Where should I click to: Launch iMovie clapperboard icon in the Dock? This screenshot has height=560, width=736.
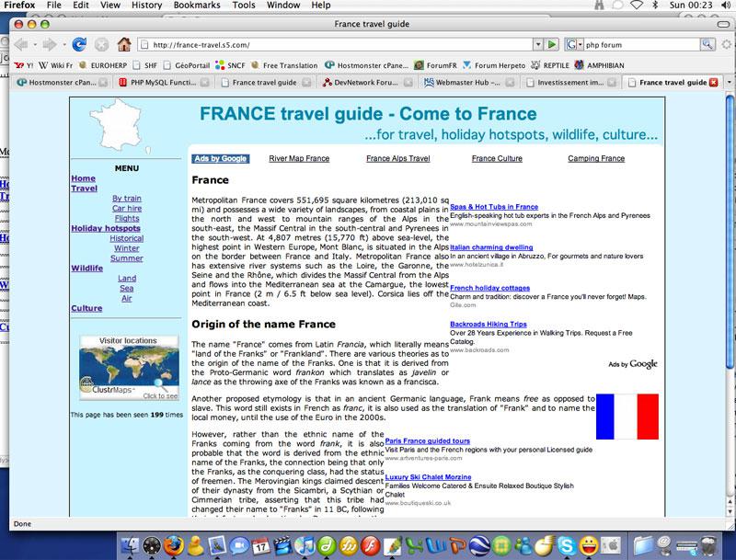(282, 546)
